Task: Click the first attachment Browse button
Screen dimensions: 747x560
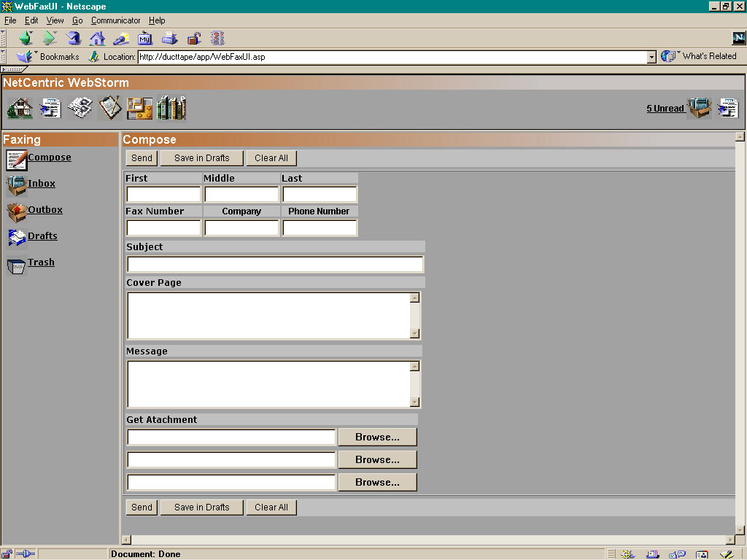Action: click(x=377, y=437)
